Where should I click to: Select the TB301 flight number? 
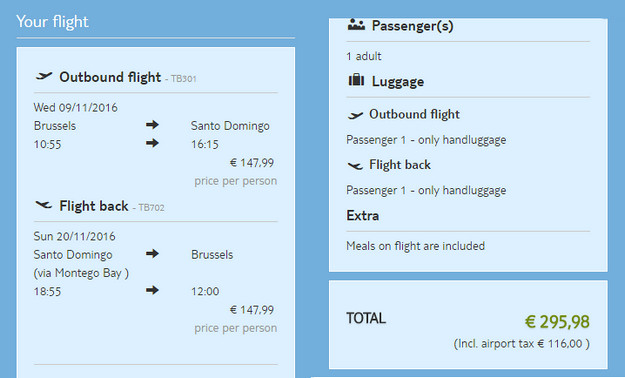coord(184,79)
